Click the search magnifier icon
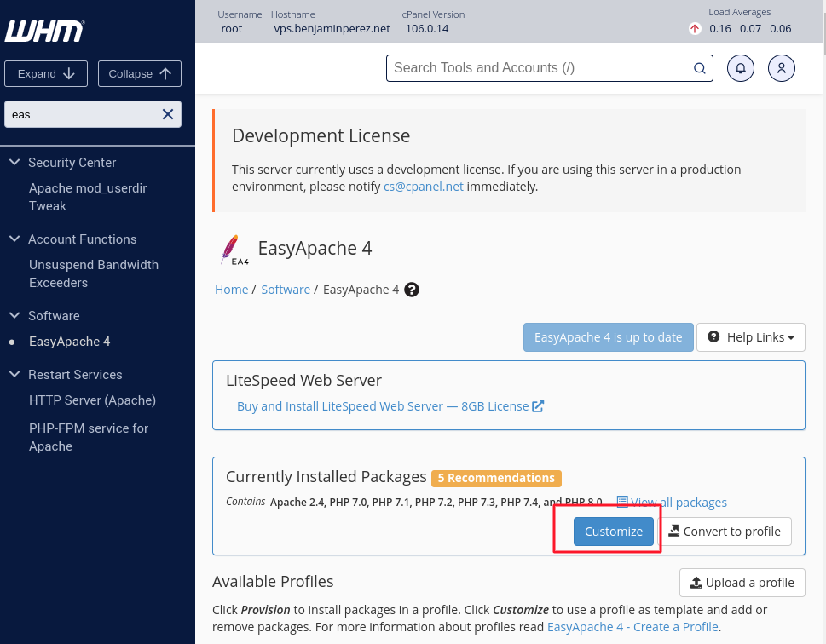Viewport: 826px width, 644px height. tap(699, 68)
